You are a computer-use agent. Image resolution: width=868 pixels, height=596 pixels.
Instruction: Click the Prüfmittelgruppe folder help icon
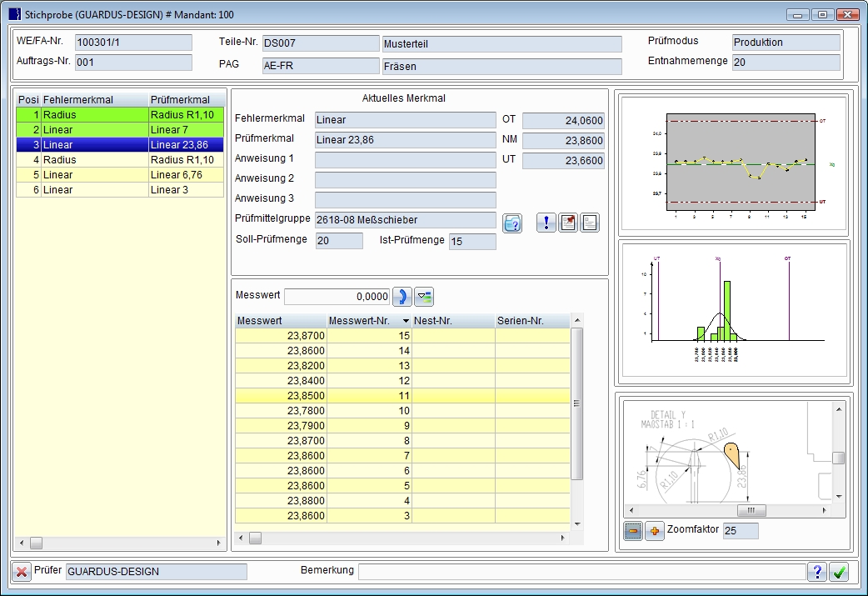click(512, 223)
